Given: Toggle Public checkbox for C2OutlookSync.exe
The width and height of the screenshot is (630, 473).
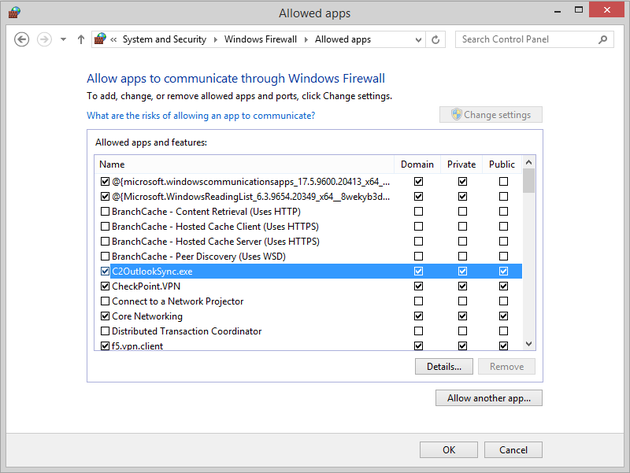Looking at the screenshot, I should [x=503, y=271].
